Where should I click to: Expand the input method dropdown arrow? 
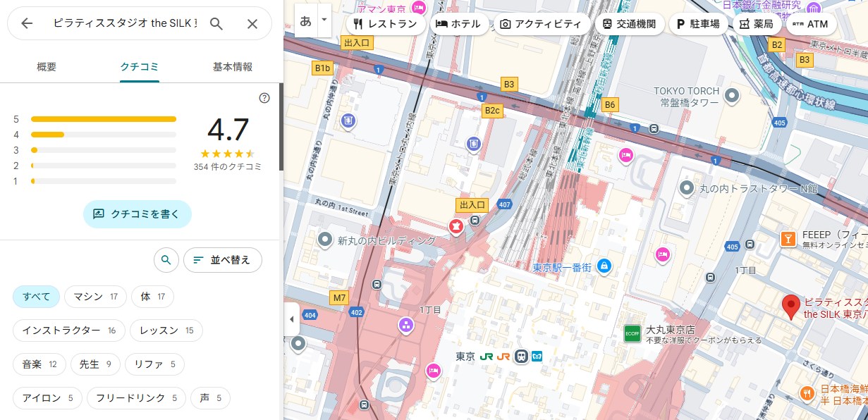[x=324, y=20]
